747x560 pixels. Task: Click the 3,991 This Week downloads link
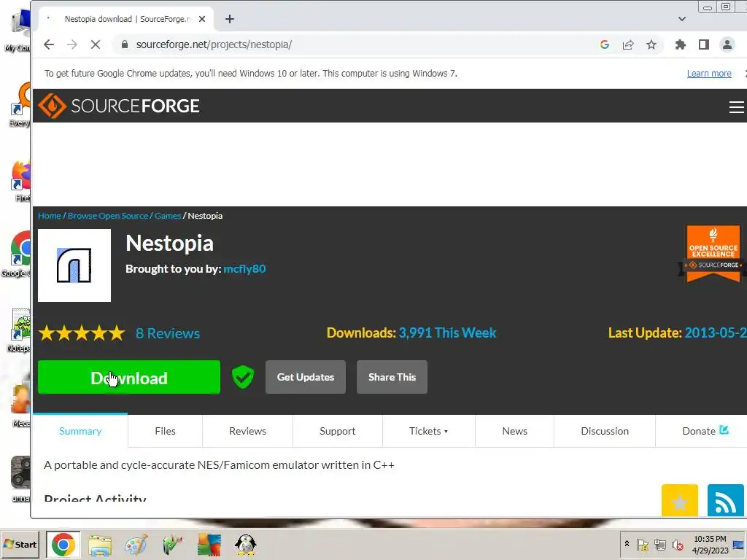(447, 332)
